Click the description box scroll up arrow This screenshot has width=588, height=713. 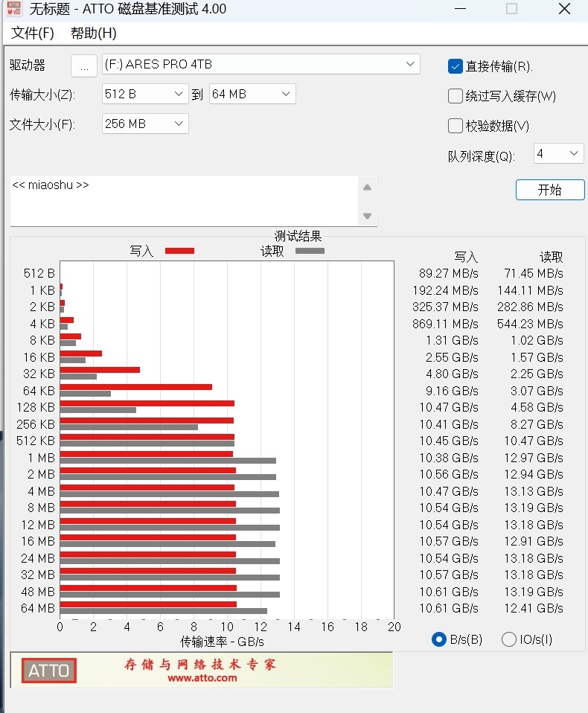pyautogui.click(x=368, y=188)
